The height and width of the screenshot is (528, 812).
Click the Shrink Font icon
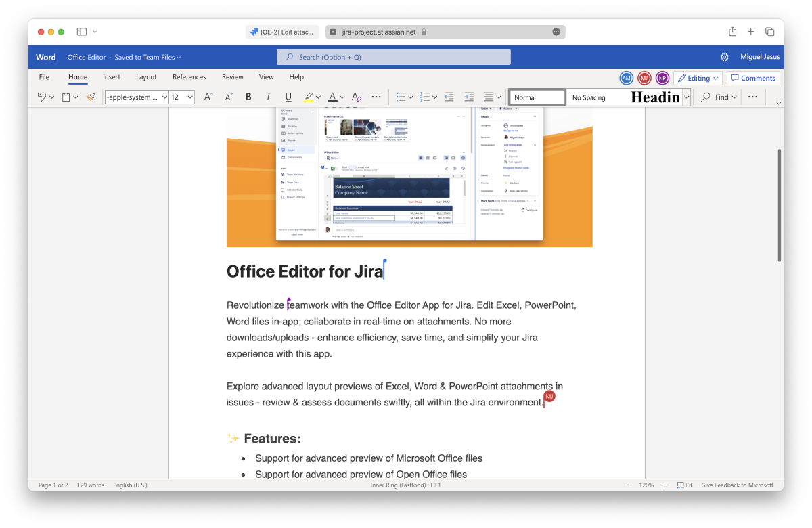click(229, 97)
